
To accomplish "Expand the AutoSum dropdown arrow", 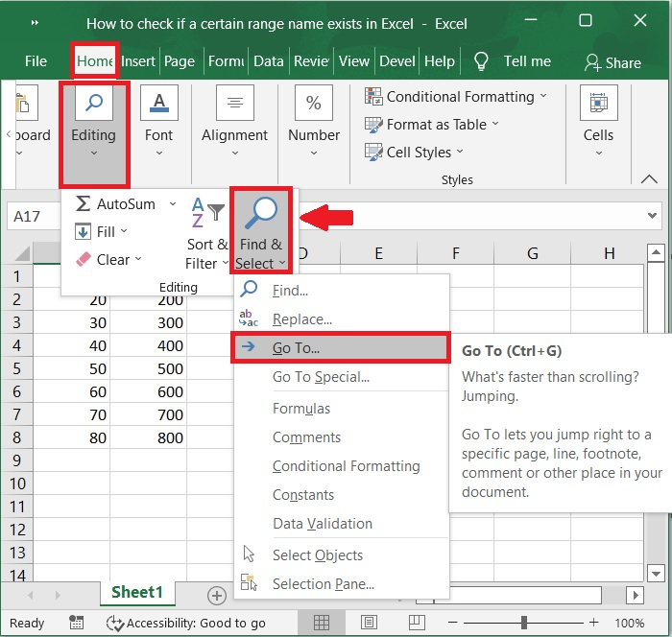I will pos(173,204).
